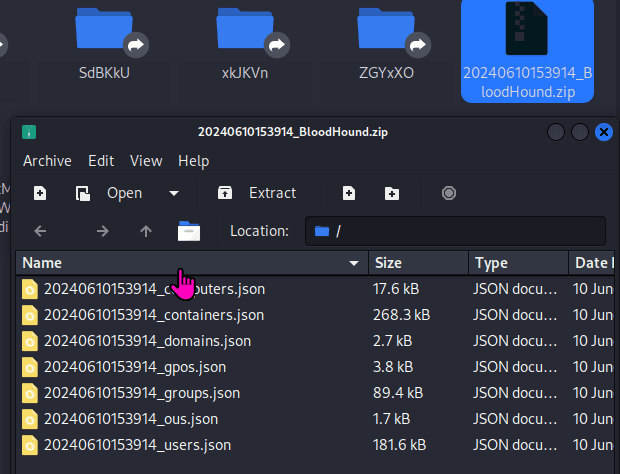
Task: Click the stop operation icon
Action: pos(449,193)
